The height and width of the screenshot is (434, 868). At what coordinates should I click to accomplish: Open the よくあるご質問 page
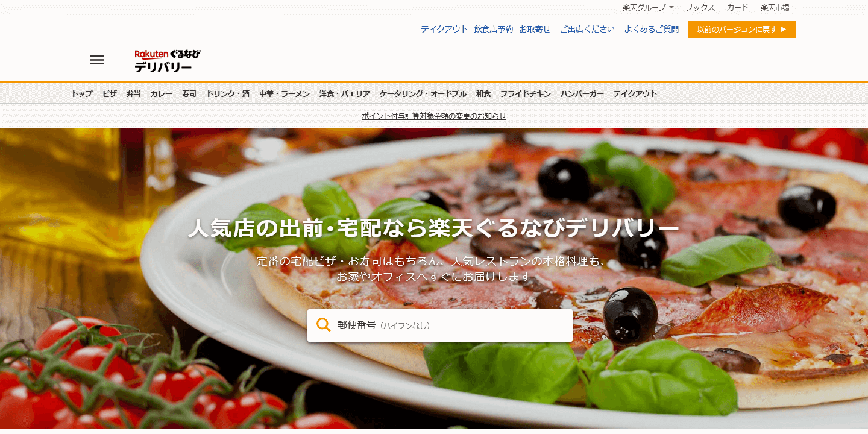point(652,29)
